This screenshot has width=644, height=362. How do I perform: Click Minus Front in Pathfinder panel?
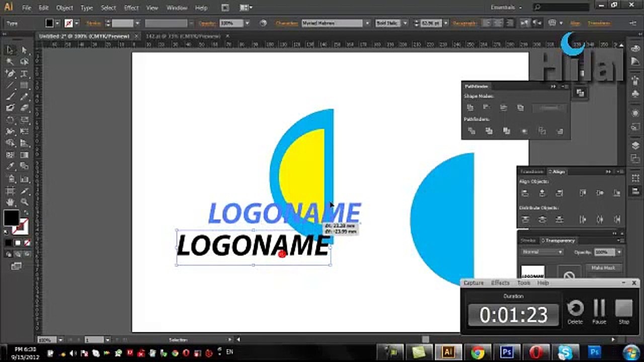pos(487,108)
